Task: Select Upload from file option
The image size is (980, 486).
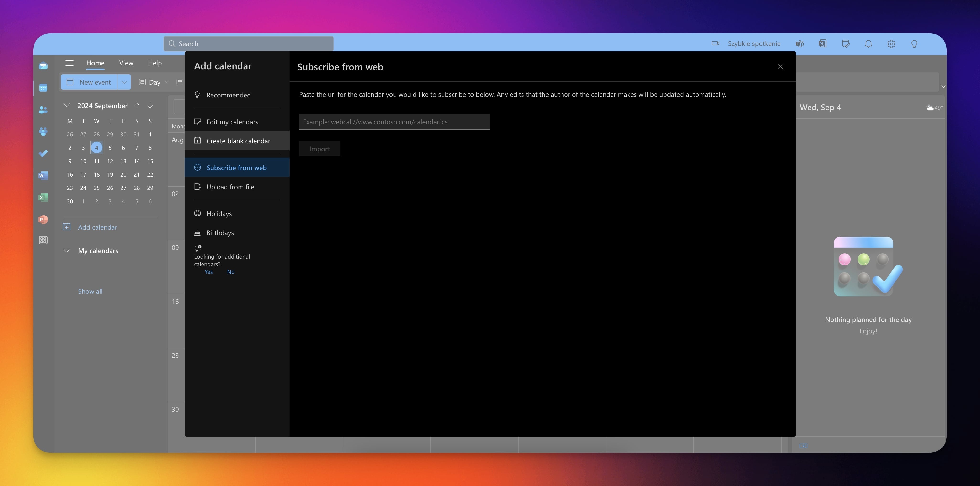Action: pos(230,187)
